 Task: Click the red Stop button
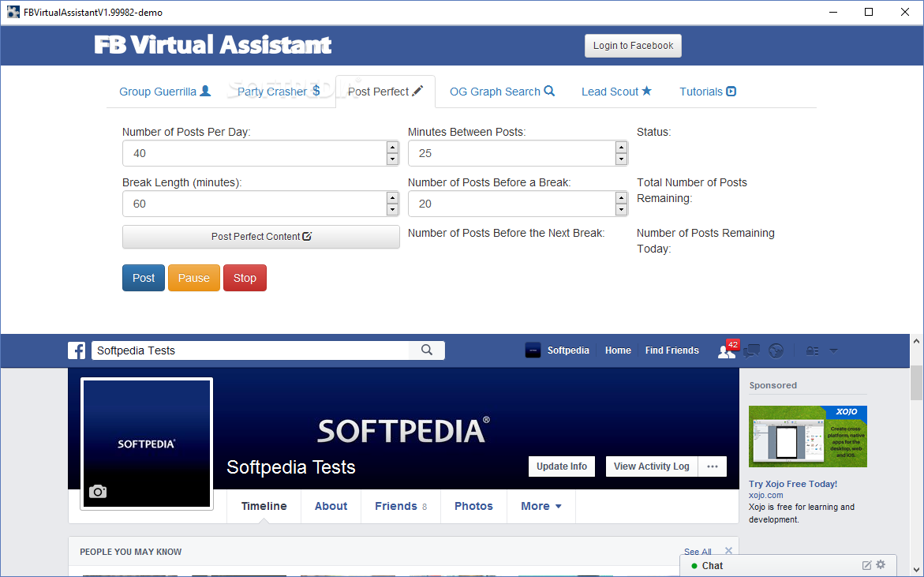click(x=245, y=278)
